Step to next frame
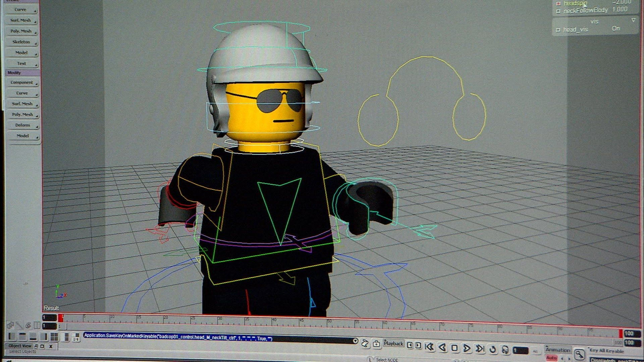Viewport: 644px width, 362px height. click(418, 346)
